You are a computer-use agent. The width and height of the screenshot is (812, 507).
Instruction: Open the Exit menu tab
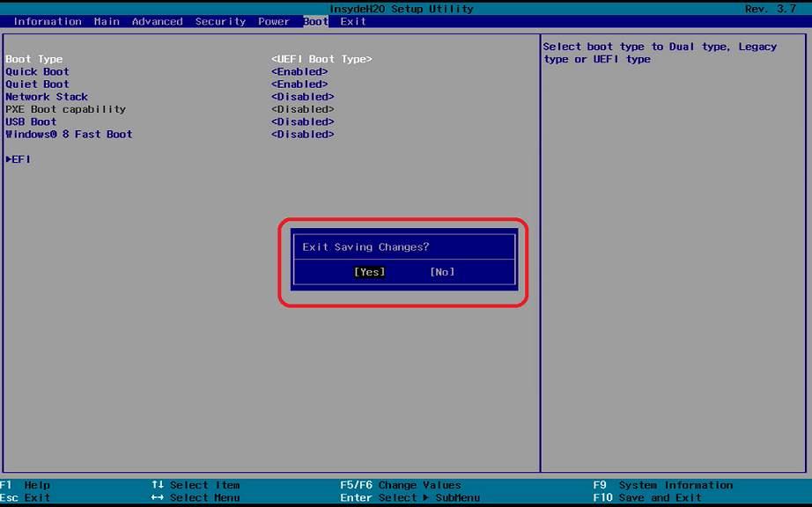[x=353, y=21]
